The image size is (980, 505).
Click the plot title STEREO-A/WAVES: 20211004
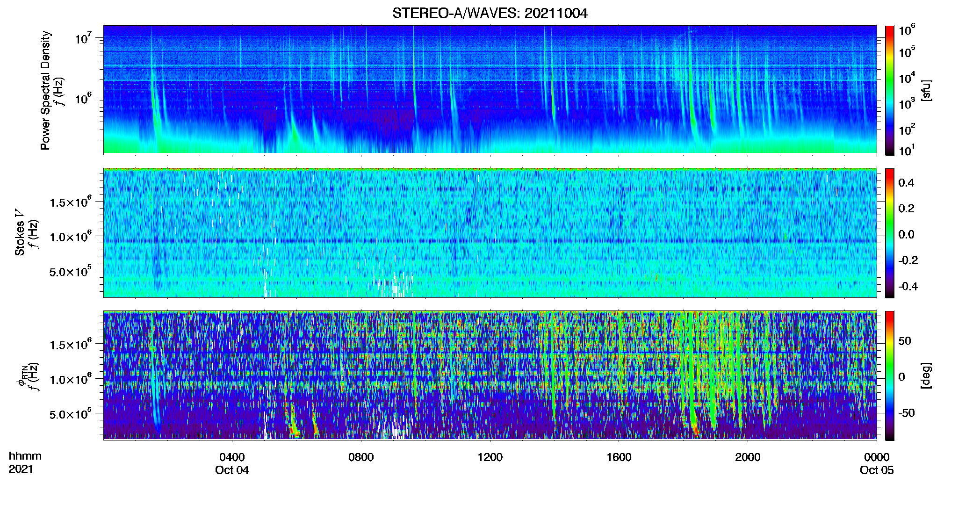click(490, 14)
